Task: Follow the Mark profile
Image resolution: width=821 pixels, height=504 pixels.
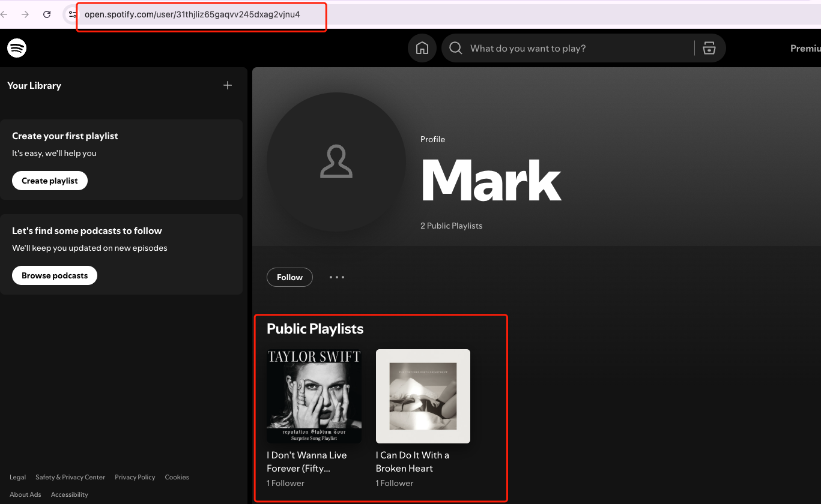Action: click(x=289, y=277)
